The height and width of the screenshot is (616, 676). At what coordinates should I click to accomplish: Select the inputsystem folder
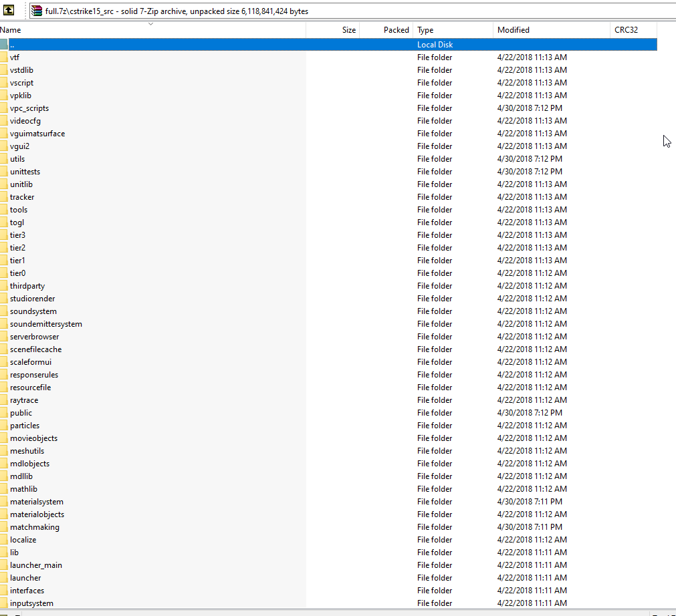[31, 603]
